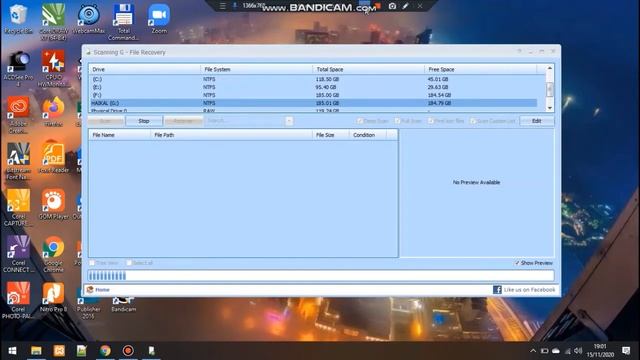The height and width of the screenshot is (360, 640).
Task: Toggle the Full Scan checkbox
Action: tap(397, 121)
